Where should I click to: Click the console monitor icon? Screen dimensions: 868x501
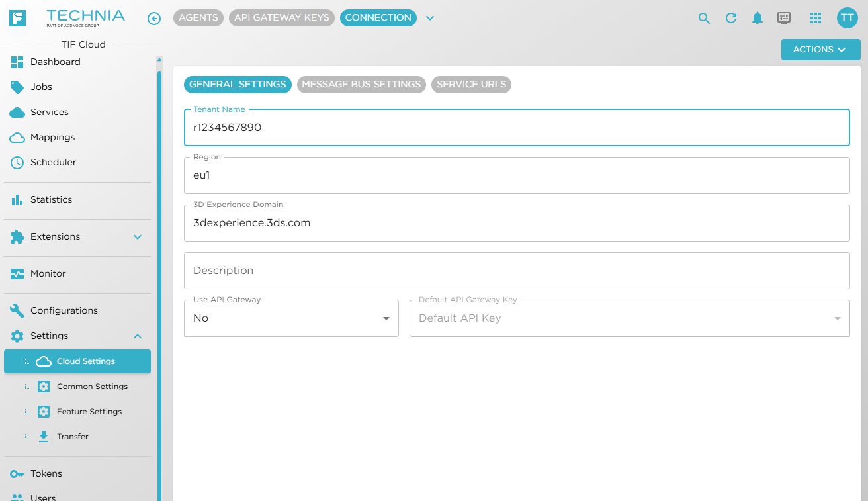coord(784,18)
